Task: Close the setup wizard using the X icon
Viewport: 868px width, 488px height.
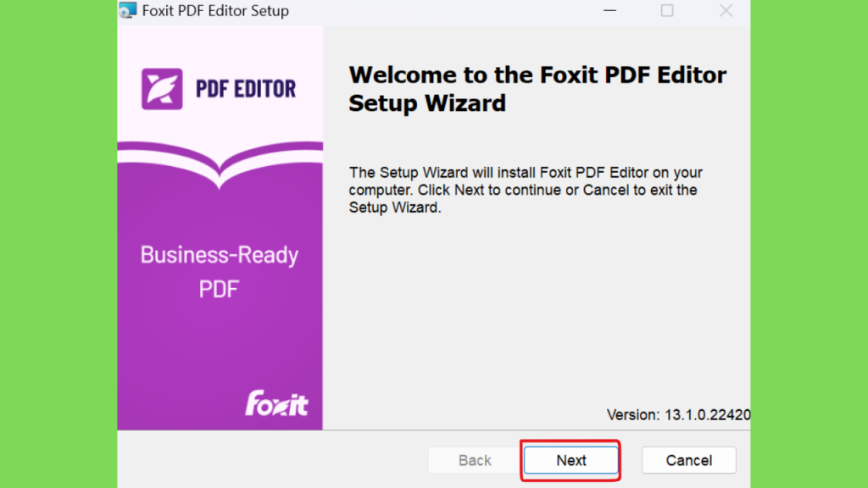Action: [x=726, y=10]
